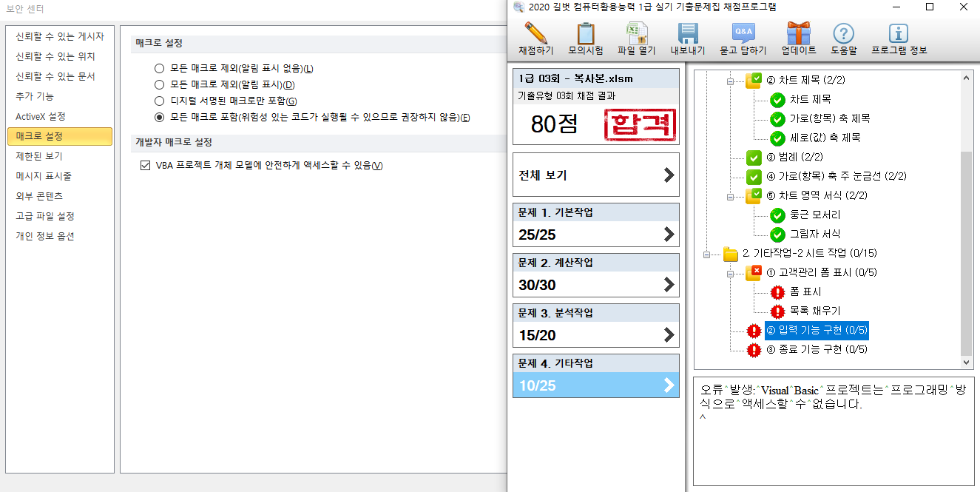Collapse the 차트 영역 서식 tree node
Image resolution: width=980 pixels, height=492 pixels.
tap(730, 196)
